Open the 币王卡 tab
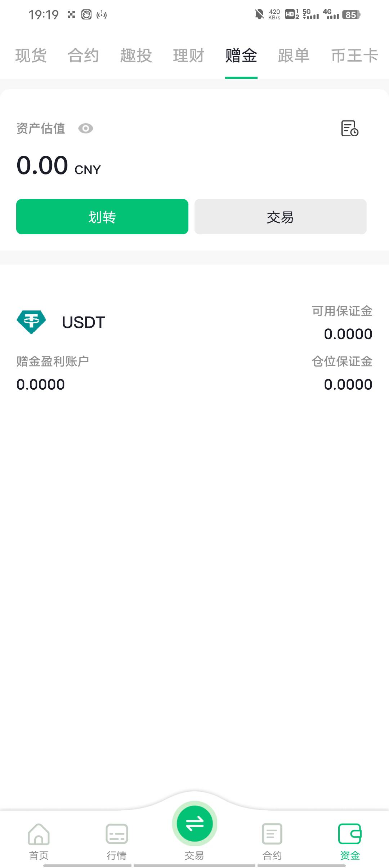Image resolution: width=389 pixels, height=868 pixels. tap(354, 56)
